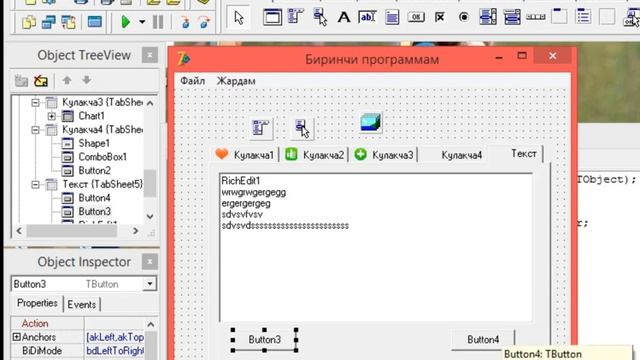Move item down in Object TreeView
Screen dimensions: 640x360
coord(87,80)
